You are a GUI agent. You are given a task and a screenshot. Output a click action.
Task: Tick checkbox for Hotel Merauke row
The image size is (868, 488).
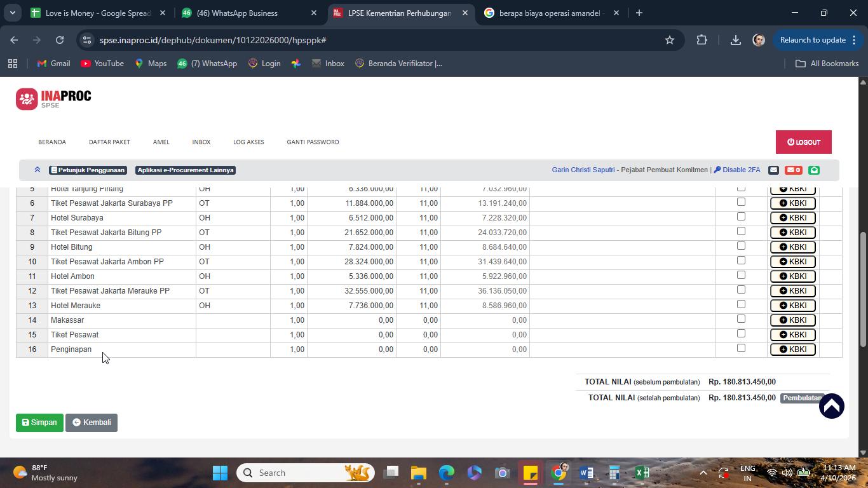(741, 304)
